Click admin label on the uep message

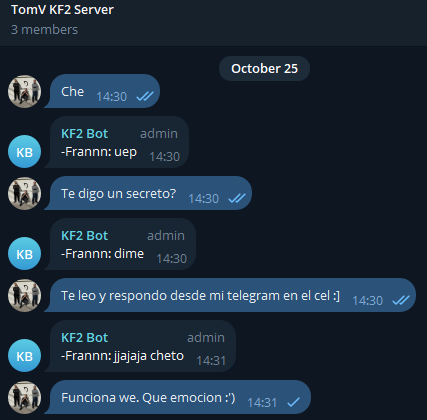click(159, 134)
